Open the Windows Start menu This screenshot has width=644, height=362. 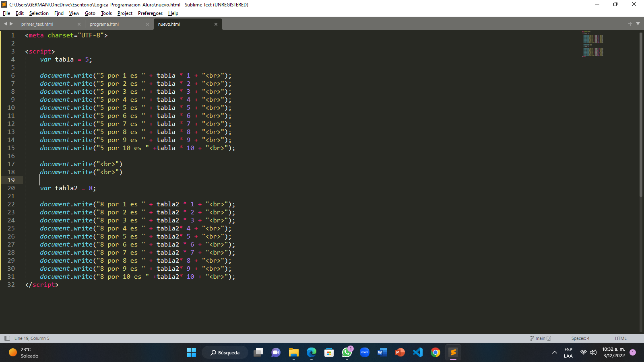coord(191,353)
